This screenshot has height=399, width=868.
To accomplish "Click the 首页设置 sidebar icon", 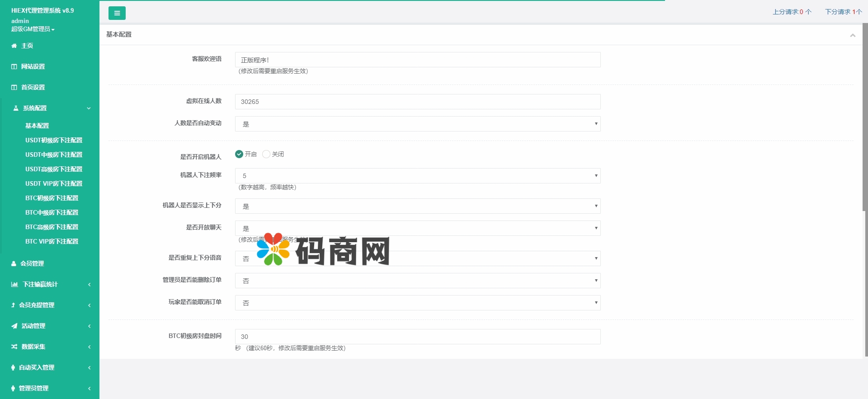I will point(14,87).
